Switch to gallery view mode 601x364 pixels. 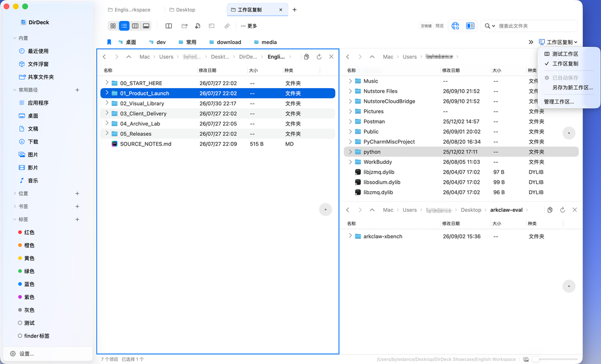coord(146,26)
